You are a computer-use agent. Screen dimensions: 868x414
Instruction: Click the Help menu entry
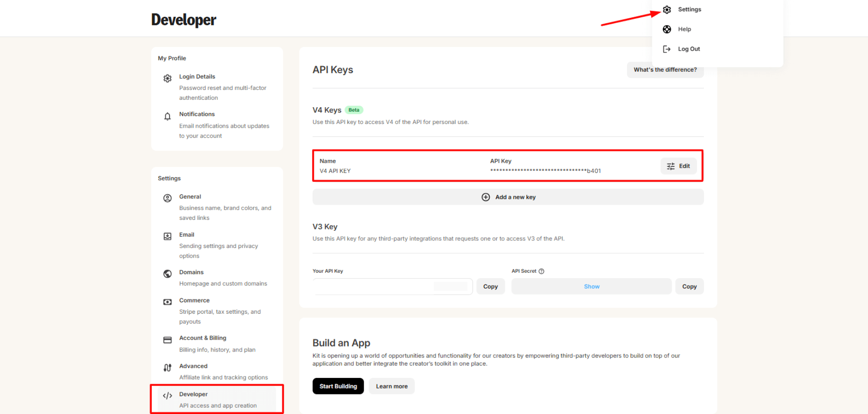[x=684, y=29]
